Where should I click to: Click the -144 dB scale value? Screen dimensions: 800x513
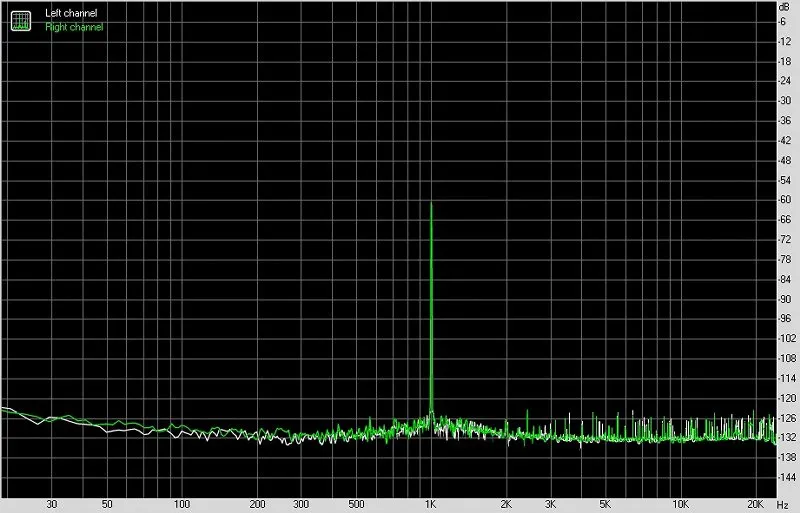click(x=787, y=477)
